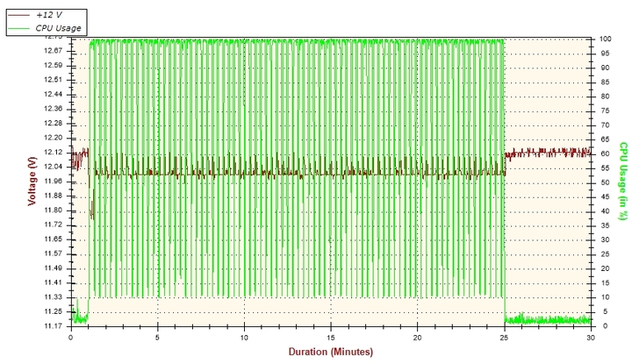Click the 65 tick on CPU usage axis

coord(605,139)
